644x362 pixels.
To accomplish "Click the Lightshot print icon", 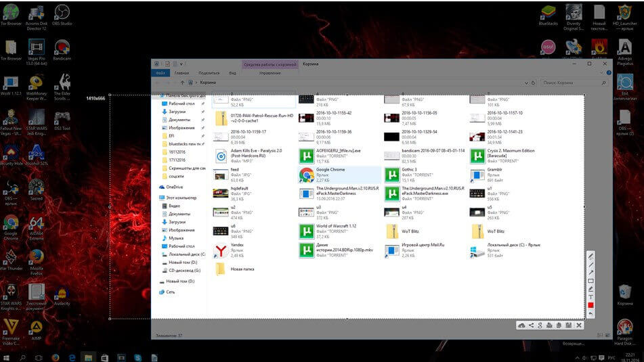I will 550,325.
